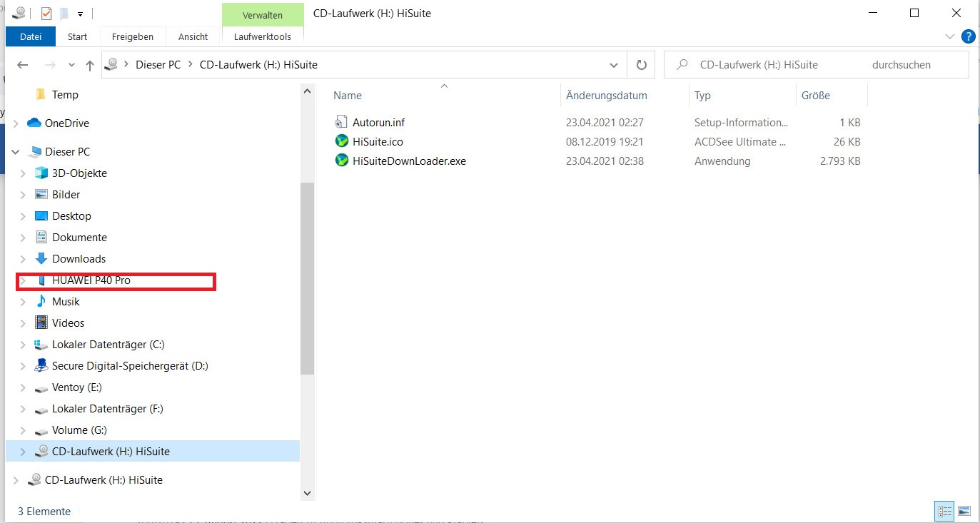980x523 pixels.
Task: Switch to the Freigeben ribbon tab
Action: click(x=133, y=36)
